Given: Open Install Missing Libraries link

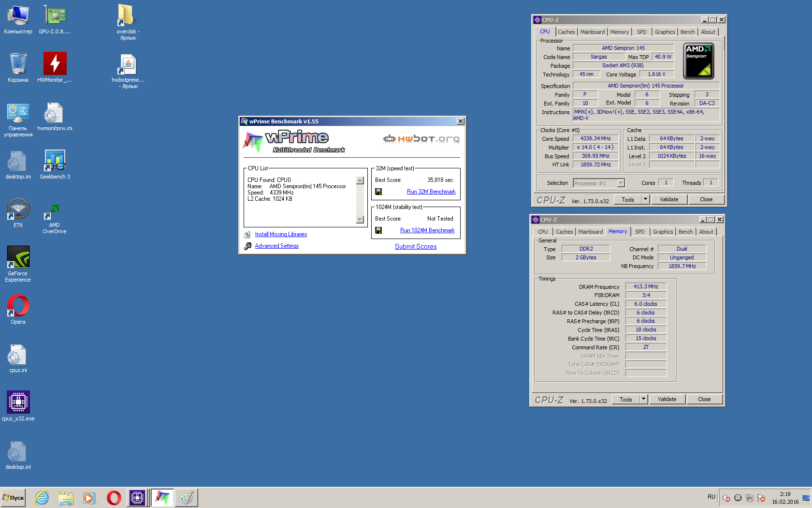Looking at the screenshot, I should tap(281, 234).
